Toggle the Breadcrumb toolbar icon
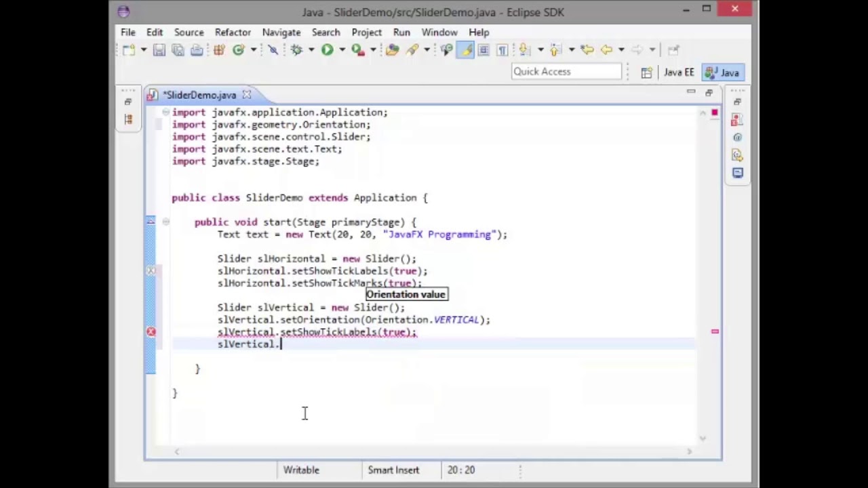This screenshot has height=488, width=868. [x=446, y=49]
